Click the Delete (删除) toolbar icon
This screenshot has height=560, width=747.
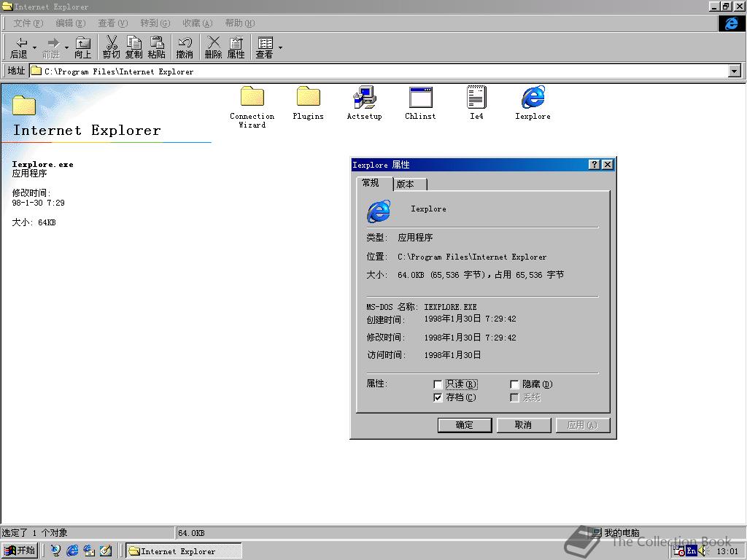(x=214, y=47)
